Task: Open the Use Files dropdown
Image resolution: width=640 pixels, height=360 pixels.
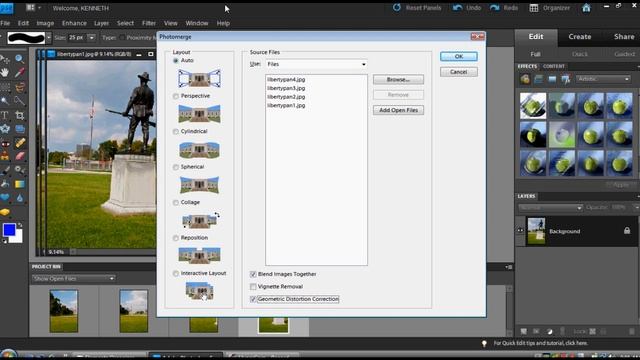Action: [316, 64]
